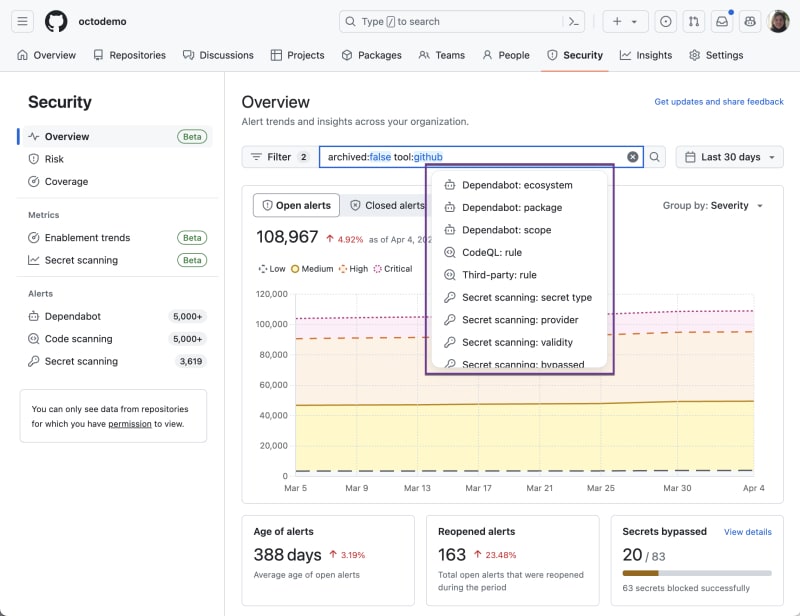Image resolution: width=800 pixels, height=616 pixels.
Task: Click Get updates and share feedback link
Action: (x=718, y=102)
